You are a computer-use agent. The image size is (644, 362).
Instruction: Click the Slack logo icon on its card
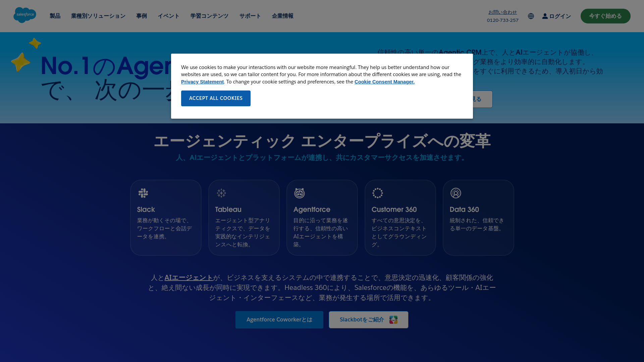click(143, 193)
